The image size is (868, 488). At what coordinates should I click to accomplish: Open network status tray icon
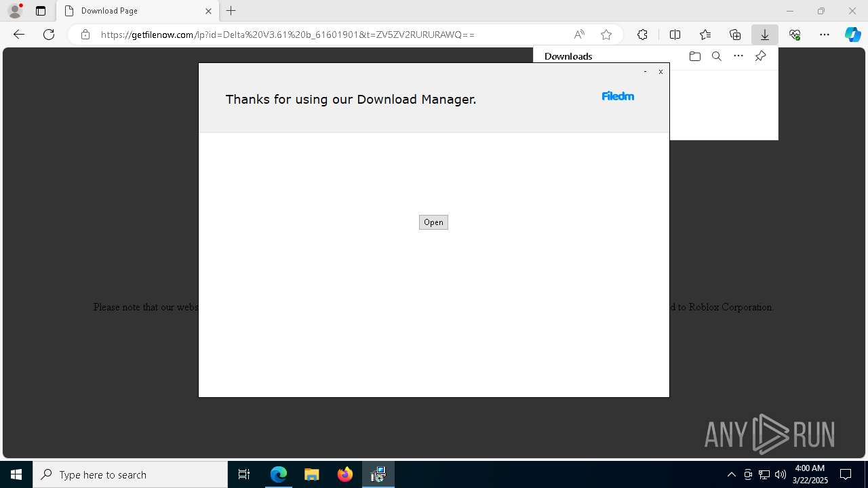pyautogui.click(x=764, y=474)
